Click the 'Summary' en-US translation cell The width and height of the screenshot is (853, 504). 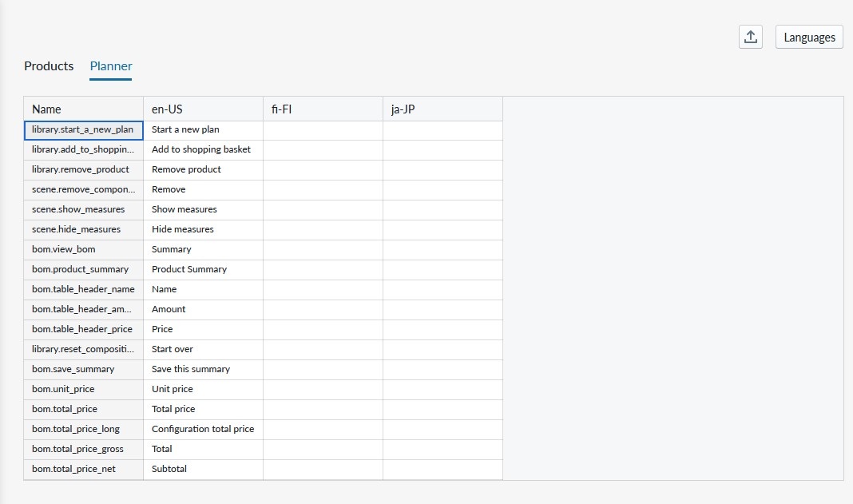click(x=204, y=250)
